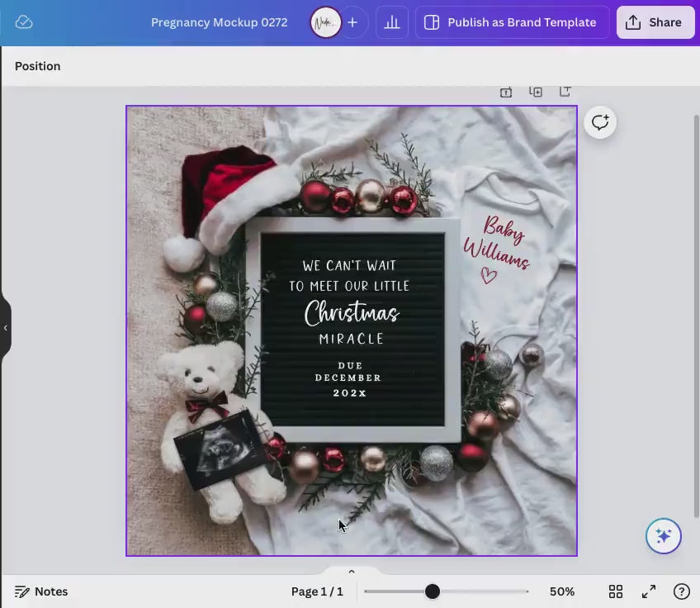Open the help question mark icon

[682, 591]
